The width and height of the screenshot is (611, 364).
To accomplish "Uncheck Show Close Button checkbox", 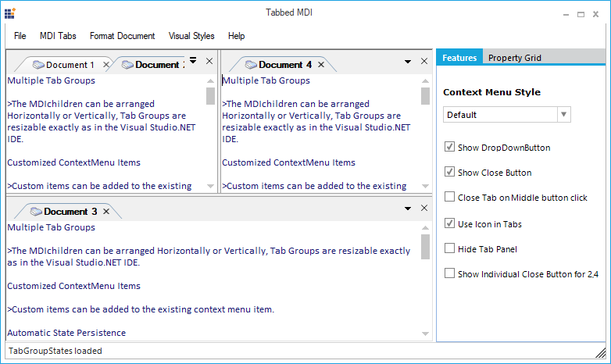I will point(450,172).
